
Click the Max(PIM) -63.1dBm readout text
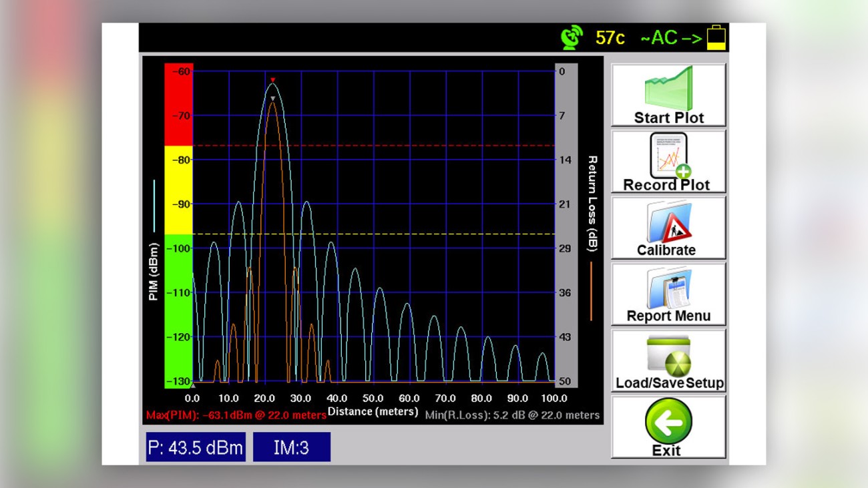click(x=236, y=415)
